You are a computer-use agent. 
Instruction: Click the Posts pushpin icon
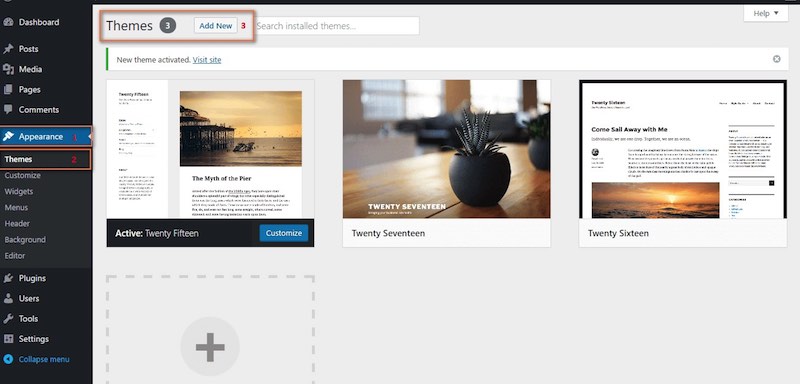pyautogui.click(x=8, y=49)
